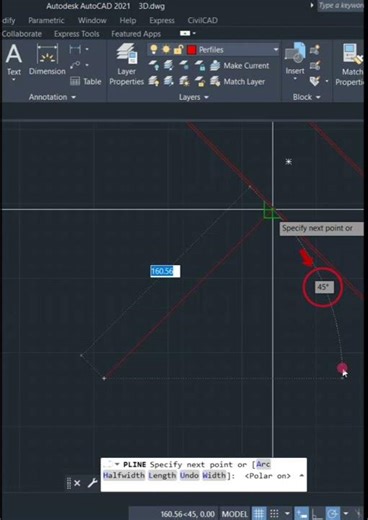
Task: Toggle the drawing grid display
Action: [x=259, y=514]
